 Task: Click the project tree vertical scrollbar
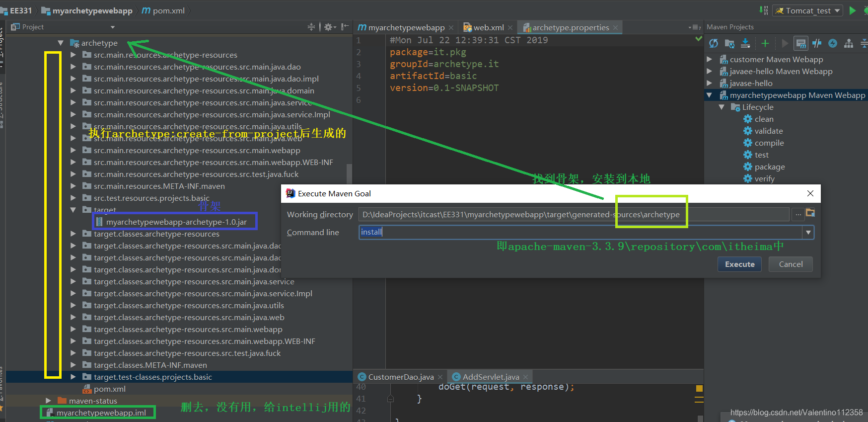pos(349,174)
